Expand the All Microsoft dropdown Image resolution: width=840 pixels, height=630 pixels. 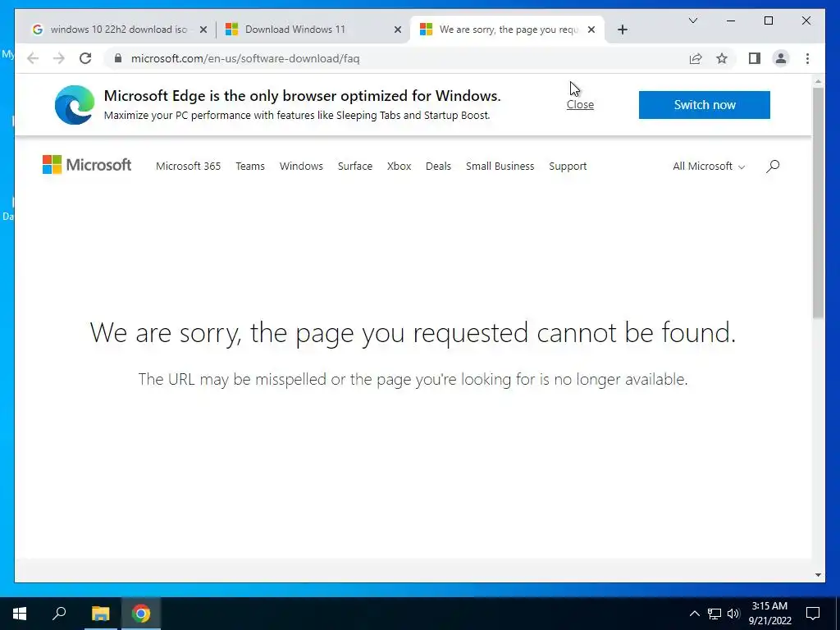[x=709, y=166]
